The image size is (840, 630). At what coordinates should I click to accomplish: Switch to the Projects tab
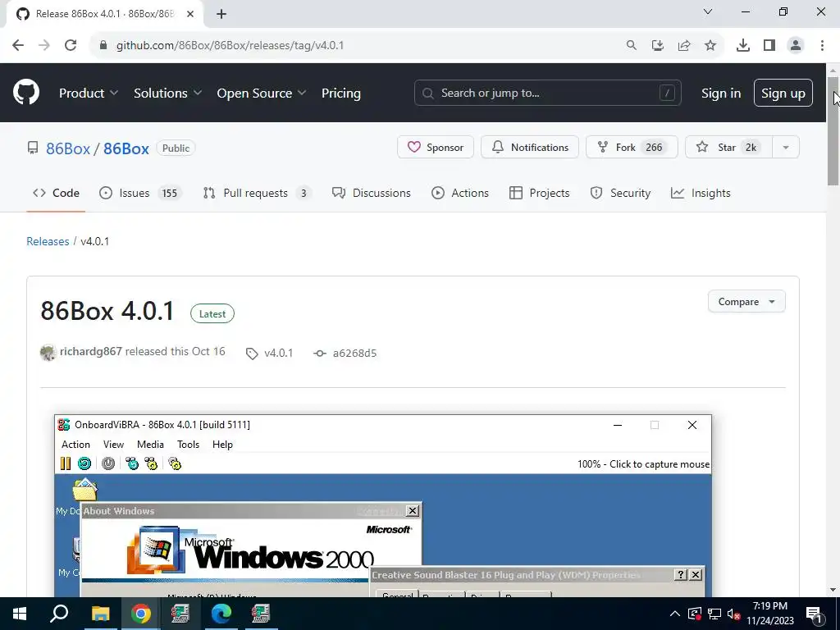539,193
